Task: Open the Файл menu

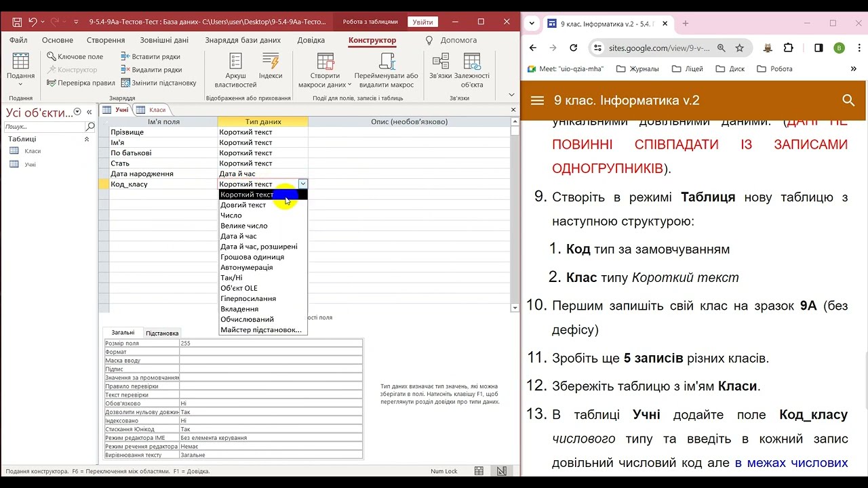Action: point(18,40)
